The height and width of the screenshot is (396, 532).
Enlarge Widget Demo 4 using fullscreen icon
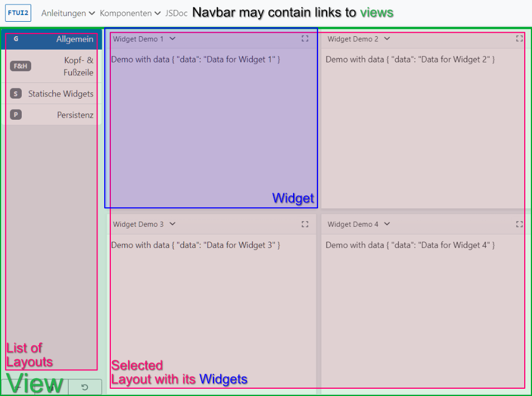pos(519,224)
